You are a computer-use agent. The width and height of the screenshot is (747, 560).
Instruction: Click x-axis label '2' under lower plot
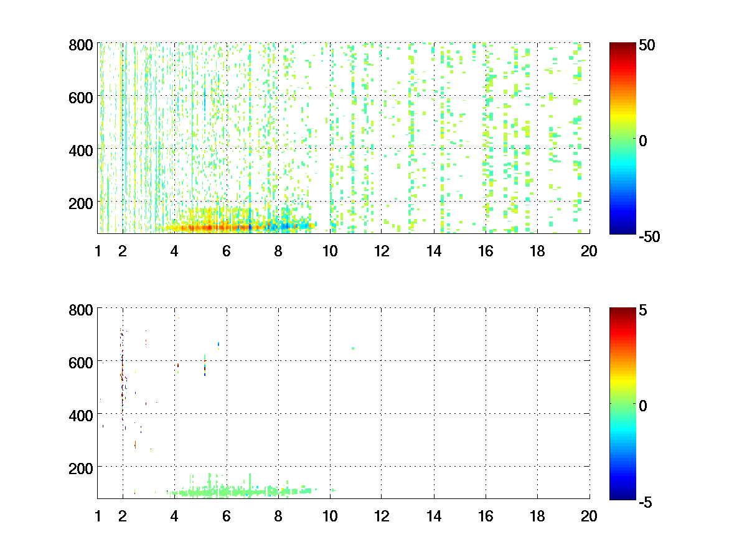[123, 516]
